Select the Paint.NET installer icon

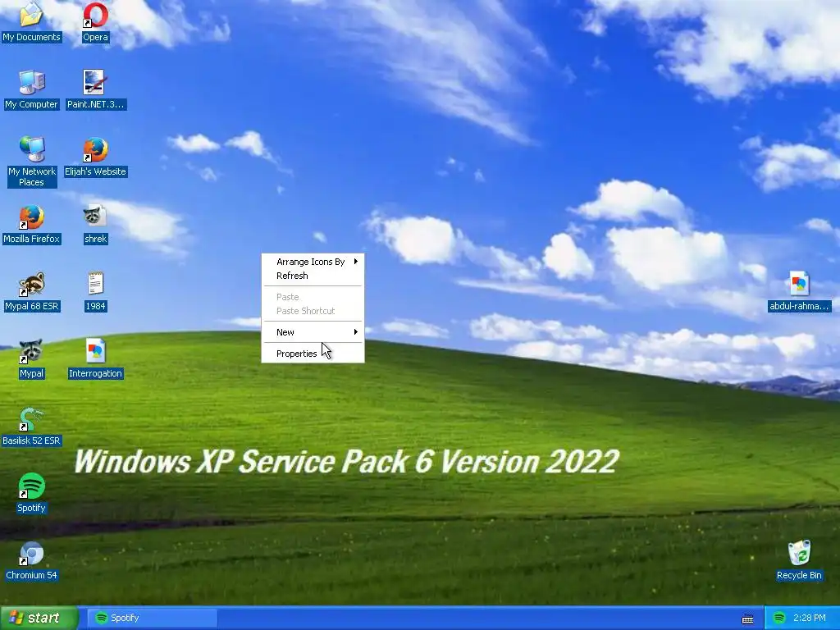(95, 89)
